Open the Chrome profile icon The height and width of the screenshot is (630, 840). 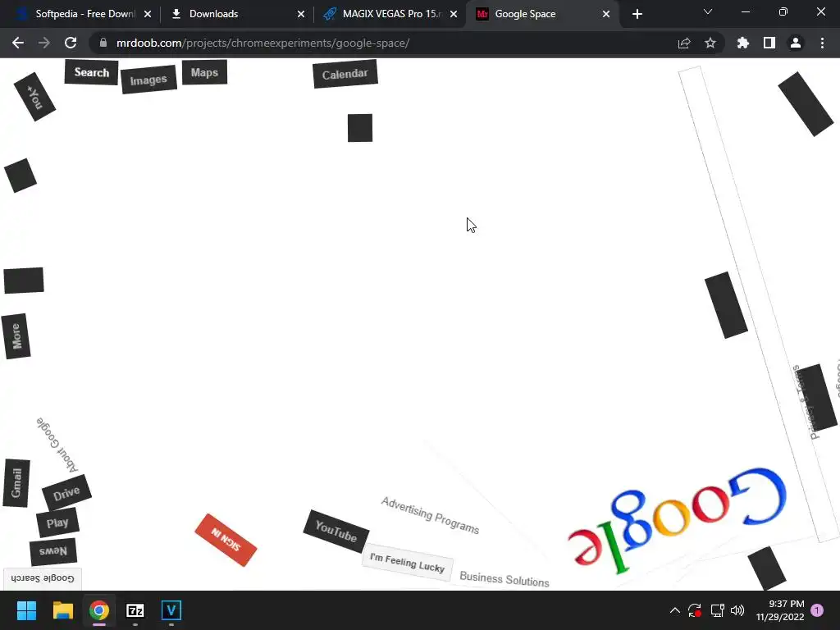click(796, 43)
